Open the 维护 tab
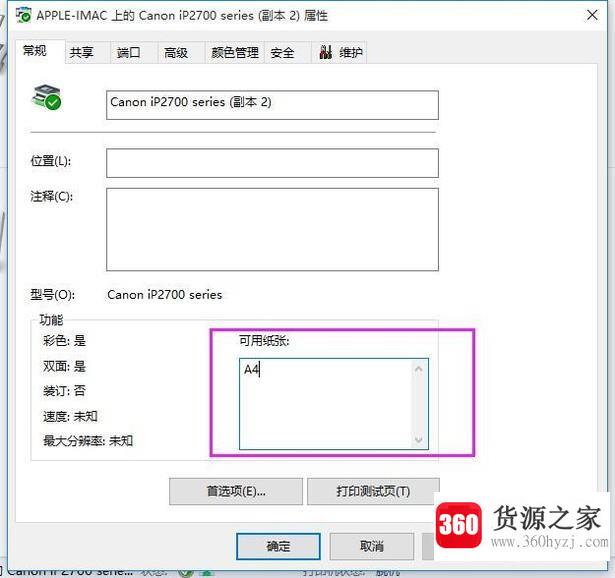Viewport: 615px width, 578px height. (x=339, y=53)
